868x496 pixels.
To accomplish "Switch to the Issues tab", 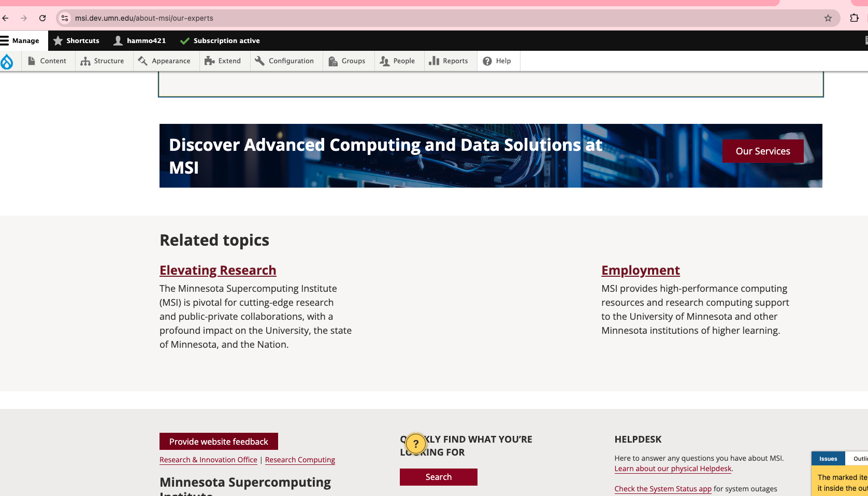I will pos(828,459).
